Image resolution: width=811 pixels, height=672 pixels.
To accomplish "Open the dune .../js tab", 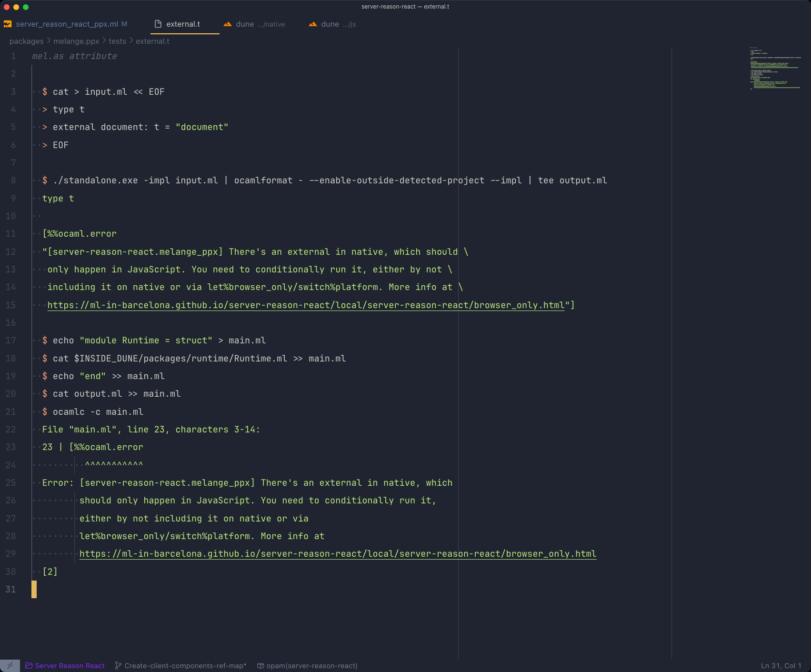I will point(338,24).
